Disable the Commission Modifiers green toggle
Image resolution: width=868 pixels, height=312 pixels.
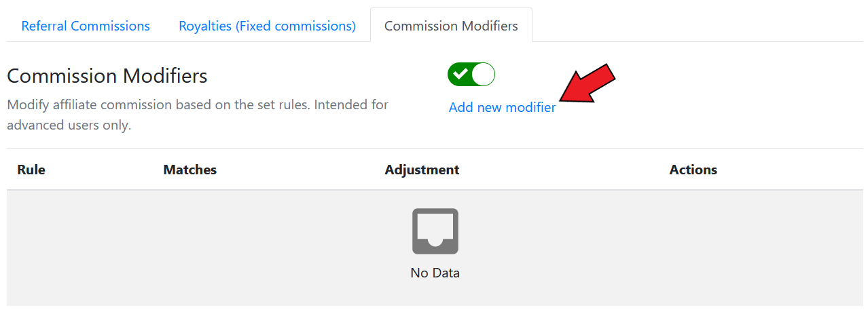pyautogui.click(x=471, y=74)
